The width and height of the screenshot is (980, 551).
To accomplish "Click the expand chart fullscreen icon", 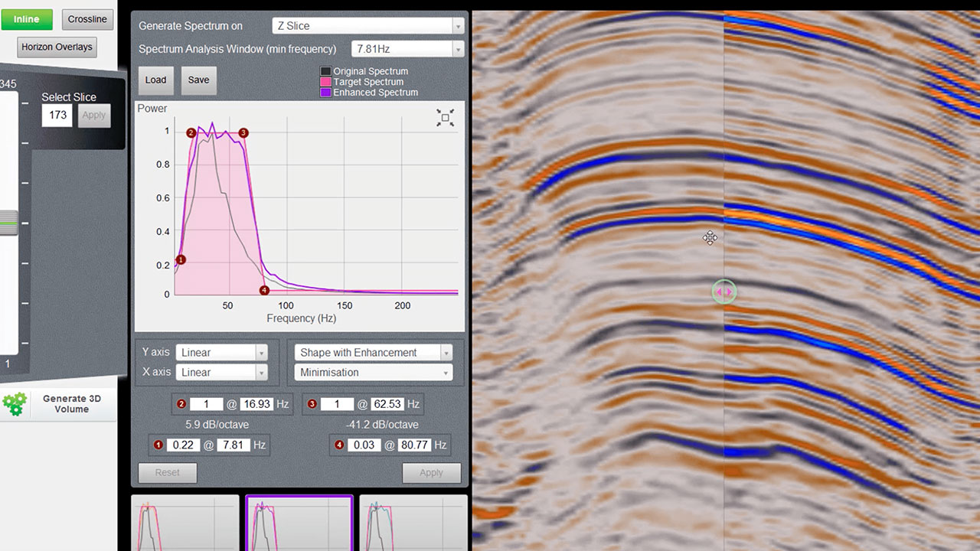I will pos(445,117).
